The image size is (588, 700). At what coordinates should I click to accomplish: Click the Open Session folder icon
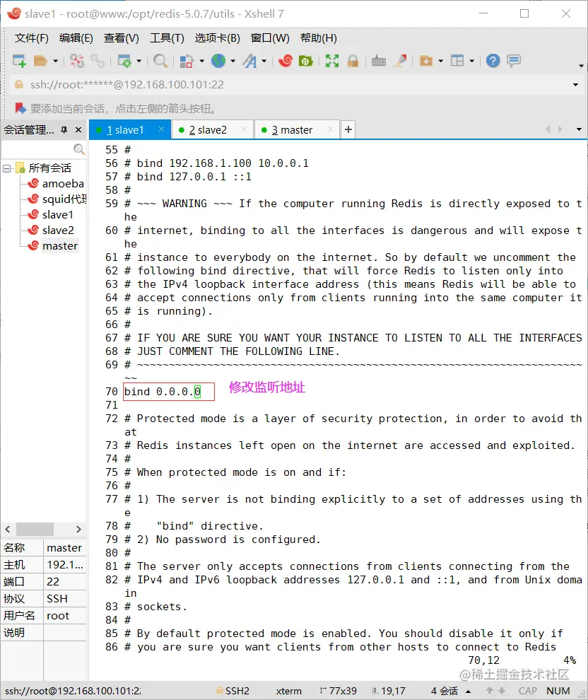coord(40,61)
